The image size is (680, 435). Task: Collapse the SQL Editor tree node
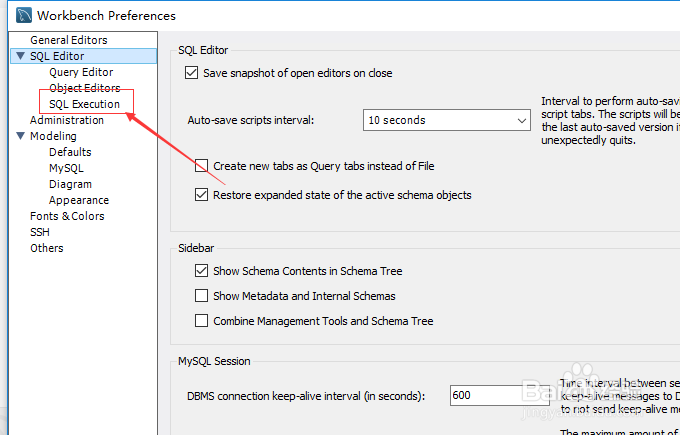coord(20,56)
